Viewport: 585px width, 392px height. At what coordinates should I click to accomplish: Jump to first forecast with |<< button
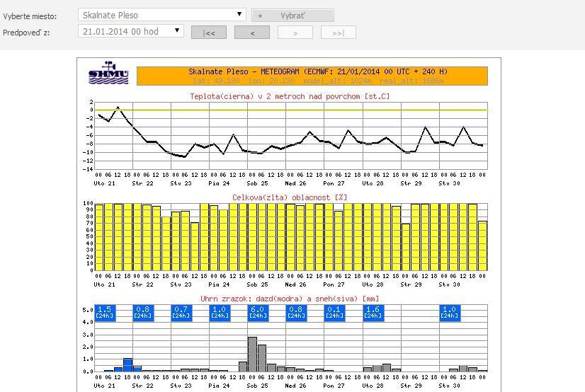coord(208,33)
